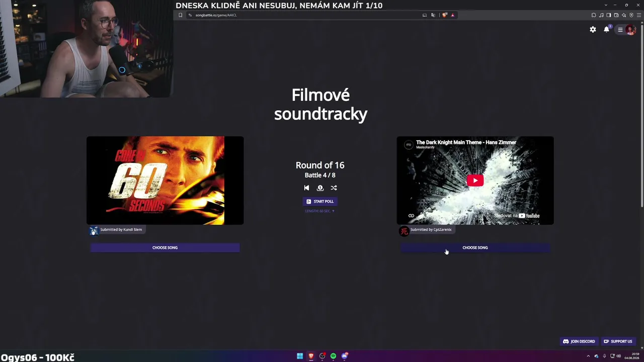Play The Dark Knight YouTube video

pos(475,180)
